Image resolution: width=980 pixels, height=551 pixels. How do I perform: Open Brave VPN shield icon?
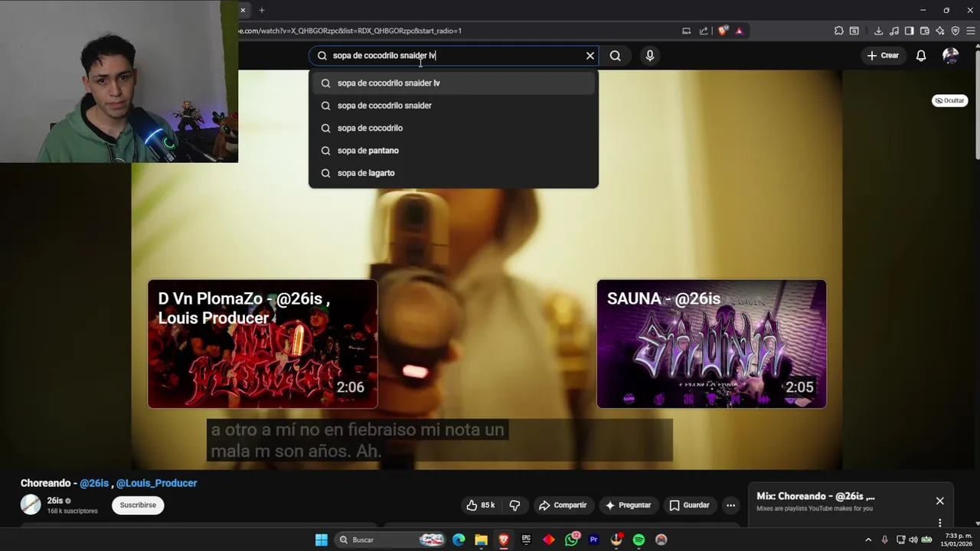[955, 31]
